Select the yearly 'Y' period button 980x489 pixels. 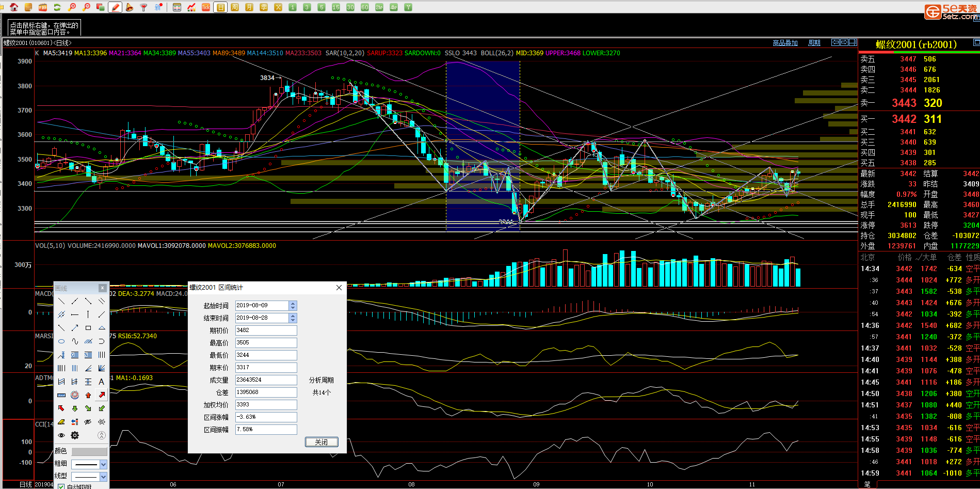(x=408, y=7)
